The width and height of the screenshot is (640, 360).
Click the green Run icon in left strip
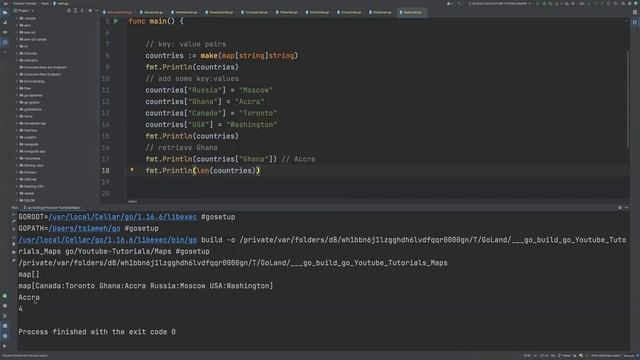[4, 296]
